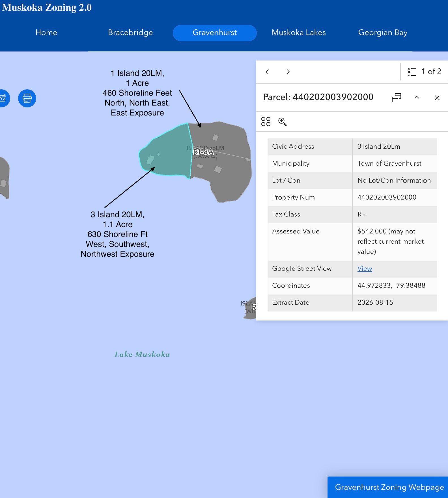Select the Gravenhurst tab

(x=215, y=33)
